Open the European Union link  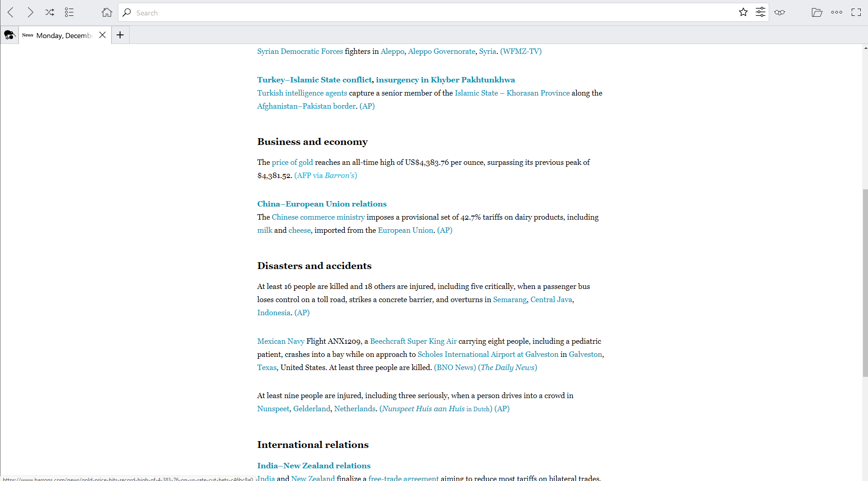pyautogui.click(x=406, y=230)
